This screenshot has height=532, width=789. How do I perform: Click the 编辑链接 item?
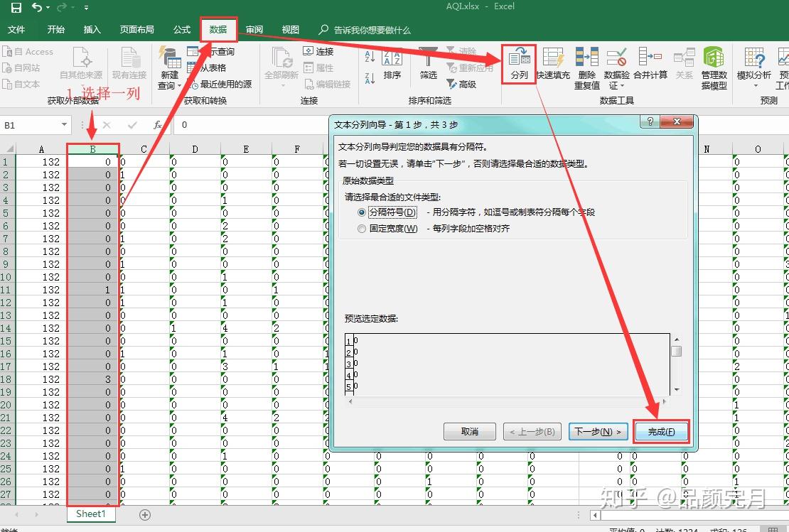(327, 84)
